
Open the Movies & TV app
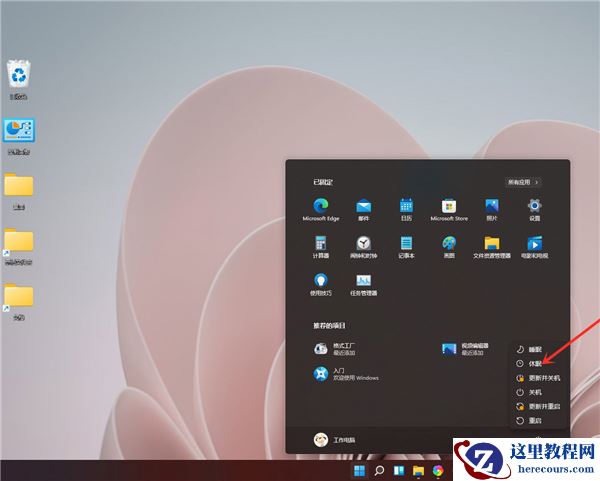click(x=534, y=247)
